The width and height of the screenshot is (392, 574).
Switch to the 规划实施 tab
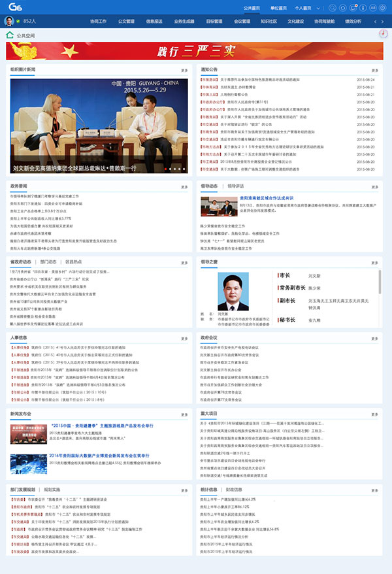pyautogui.click(x=52, y=490)
